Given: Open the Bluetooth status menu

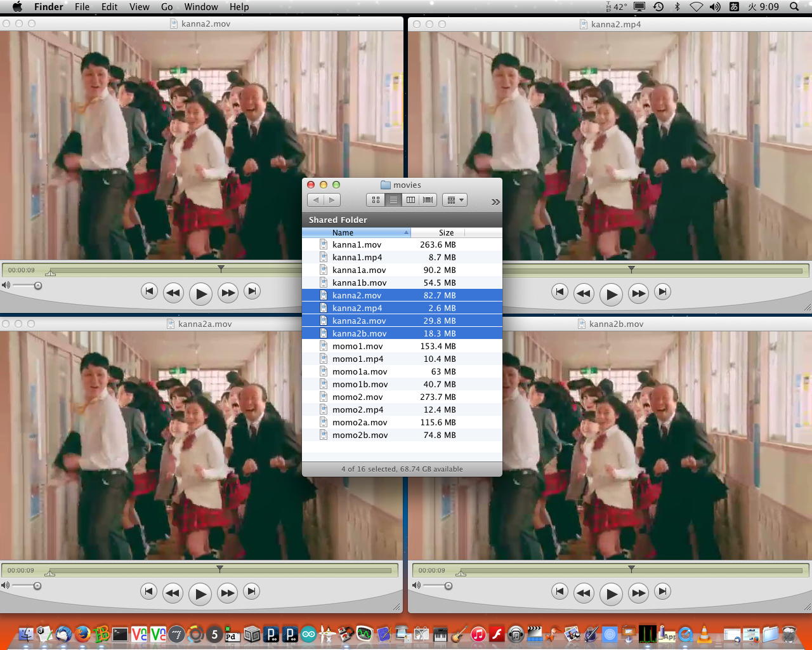Looking at the screenshot, I should pyautogui.click(x=678, y=7).
